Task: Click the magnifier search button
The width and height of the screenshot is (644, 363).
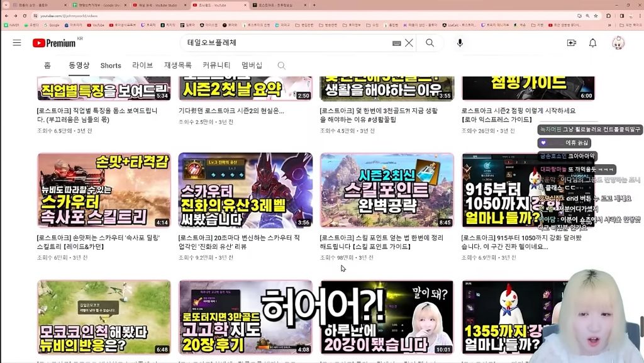Action: [x=430, y=43]
